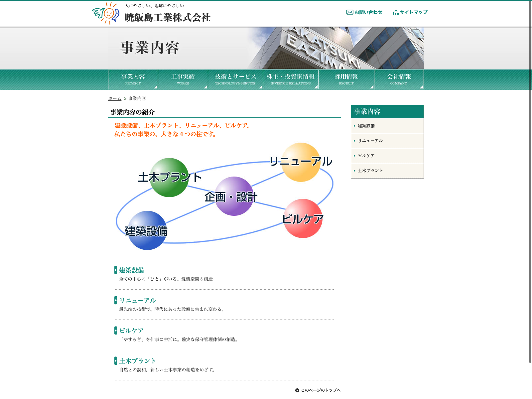
Task: Open 技術とサービス navigation menu
Action: (235, 79)
